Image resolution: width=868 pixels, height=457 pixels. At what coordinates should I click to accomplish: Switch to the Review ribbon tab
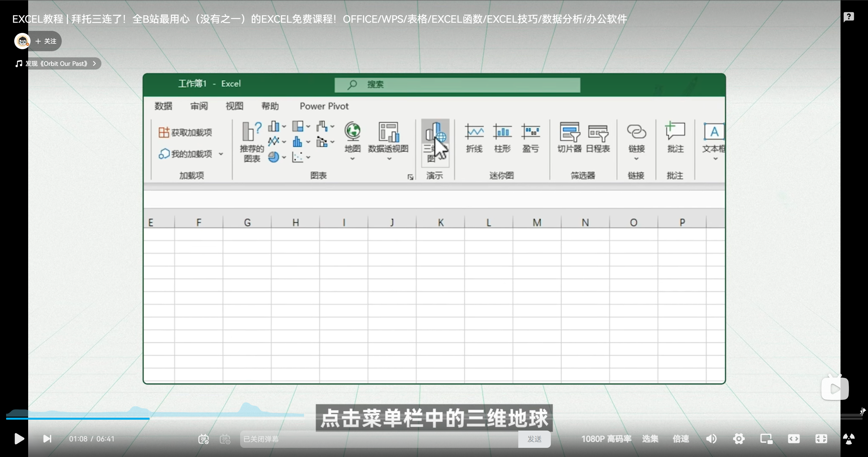click(199, 106)
